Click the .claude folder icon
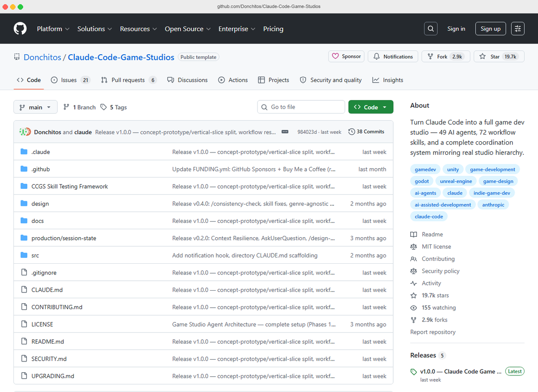 point(24,152)
